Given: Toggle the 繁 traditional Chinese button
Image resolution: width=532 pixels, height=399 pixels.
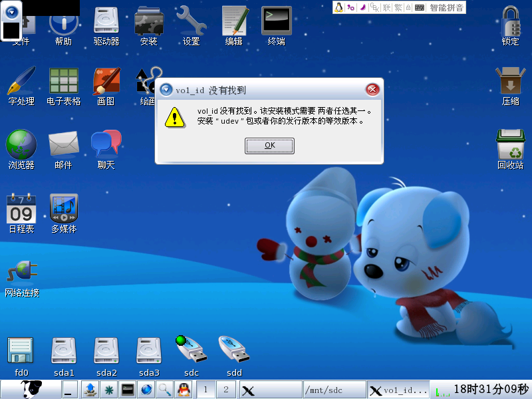Looking at the screenshot, I should [x=398, y=7].
